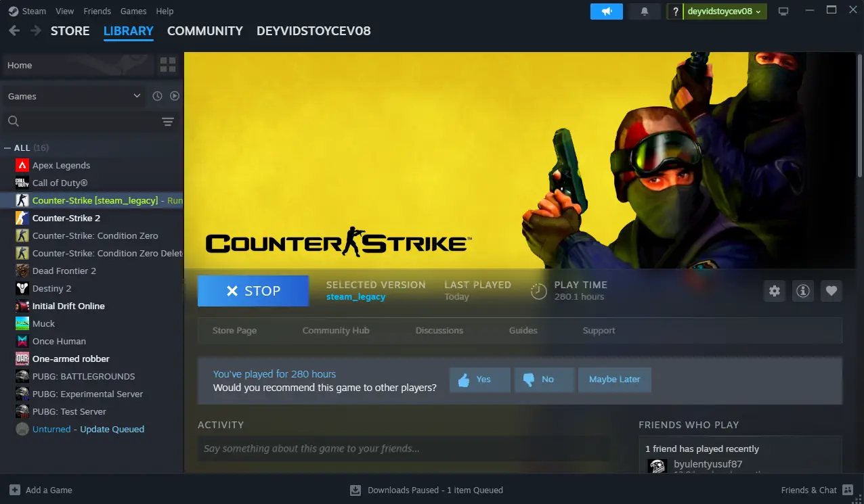This screenshot has height=504, width=864.
Task: Click the Apex Legends game icon
Action: [22, 165]
